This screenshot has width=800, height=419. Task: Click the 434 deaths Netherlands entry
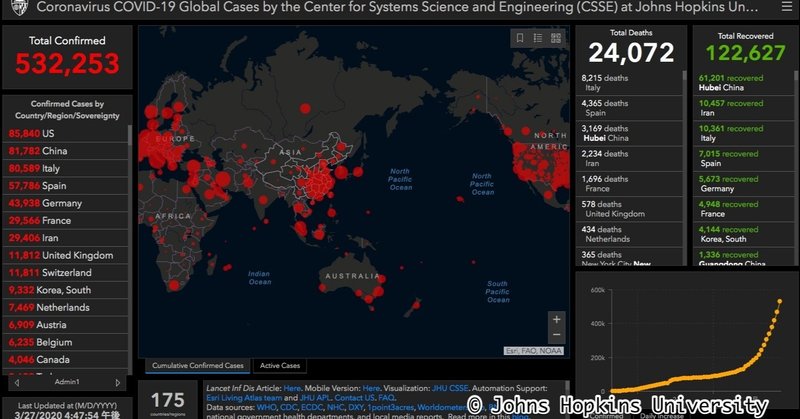(629, 234)
